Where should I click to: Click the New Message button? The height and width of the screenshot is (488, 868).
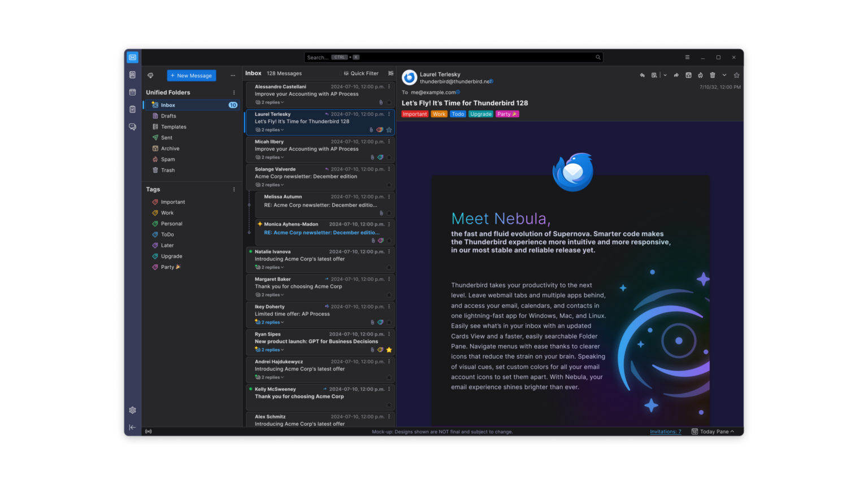[191, 75]
